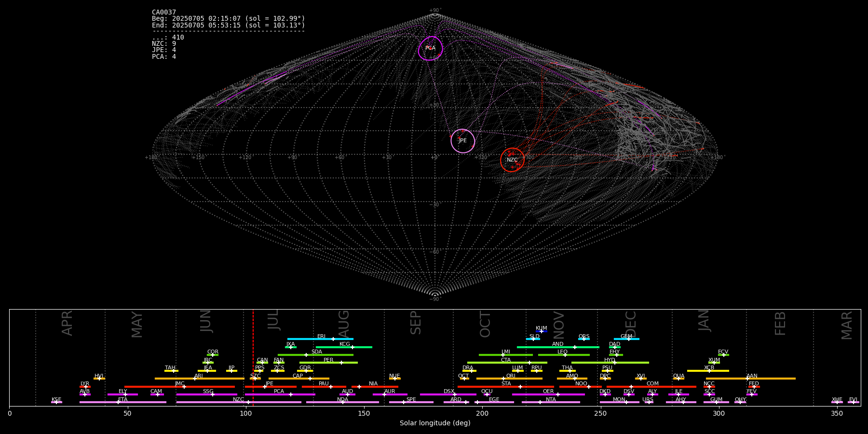Click the +0 longitude label on the map
Image resolution: width=868 pixels, height=434 pixels.
(434, 157)
